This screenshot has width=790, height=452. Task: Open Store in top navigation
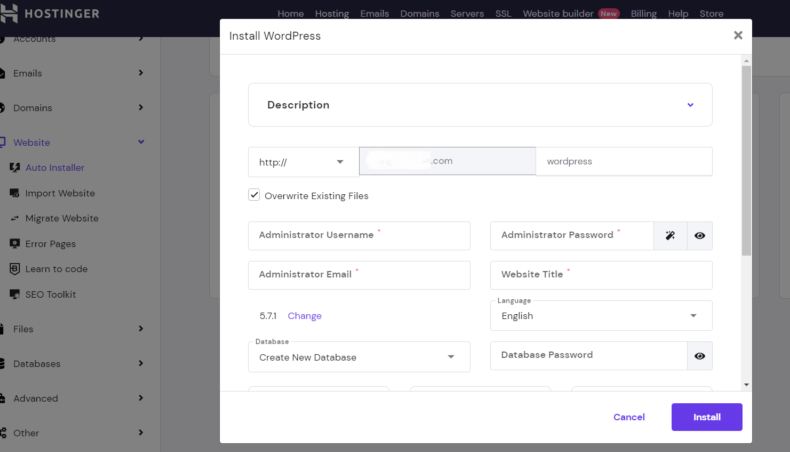tap(711, 14)
